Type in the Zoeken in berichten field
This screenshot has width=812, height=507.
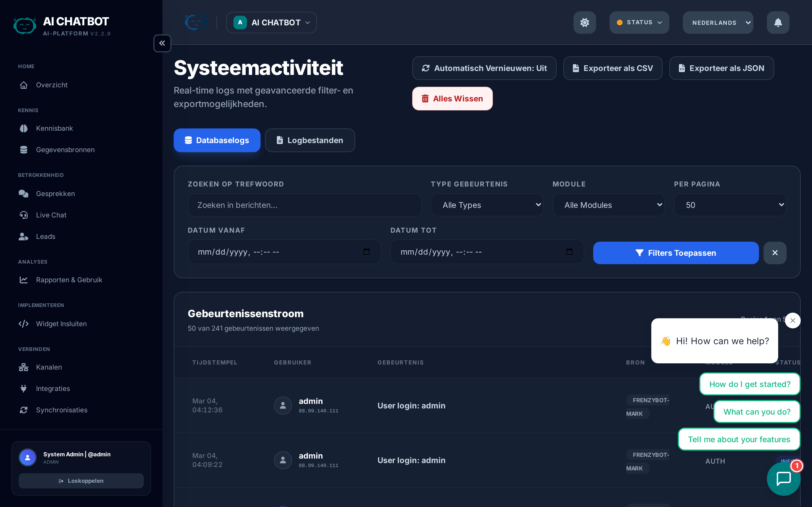tap(304, 205)
